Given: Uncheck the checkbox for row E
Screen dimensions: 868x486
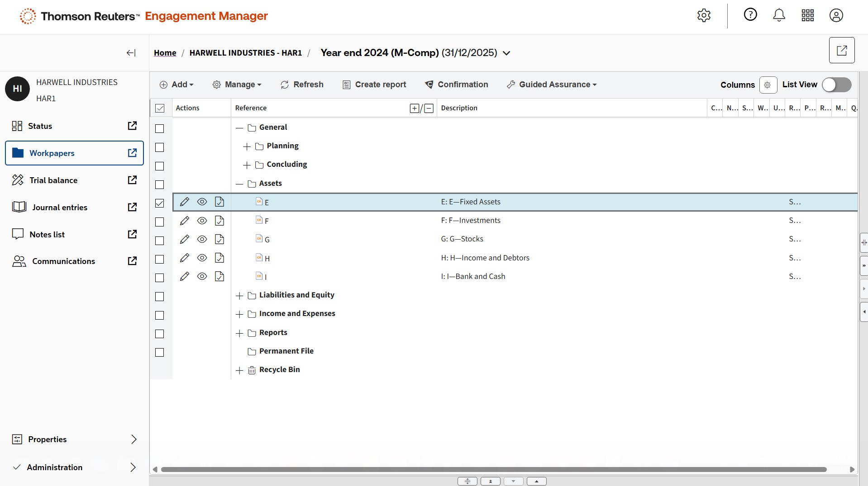Looking at the screenshot, I should click(x=159, y=203).
